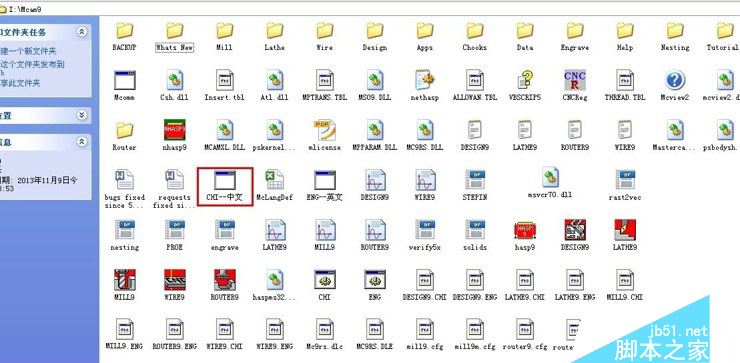
Task: Select the VBSCRIPS help icon
Action: [525, 80]
